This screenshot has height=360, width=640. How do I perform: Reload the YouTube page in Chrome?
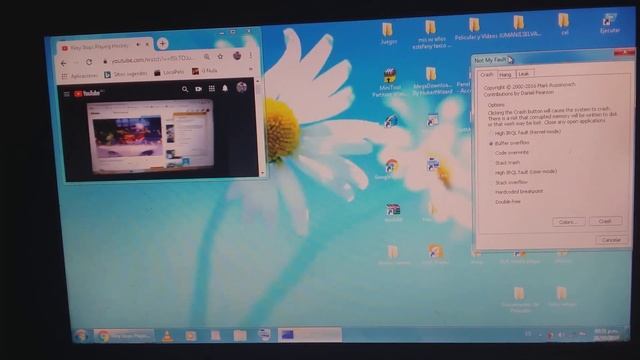[89, 62]
